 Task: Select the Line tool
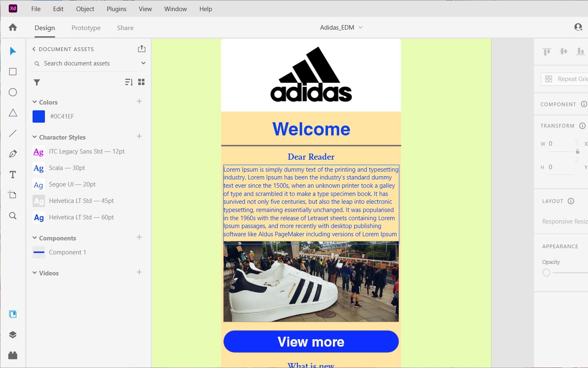coord(13,133)
